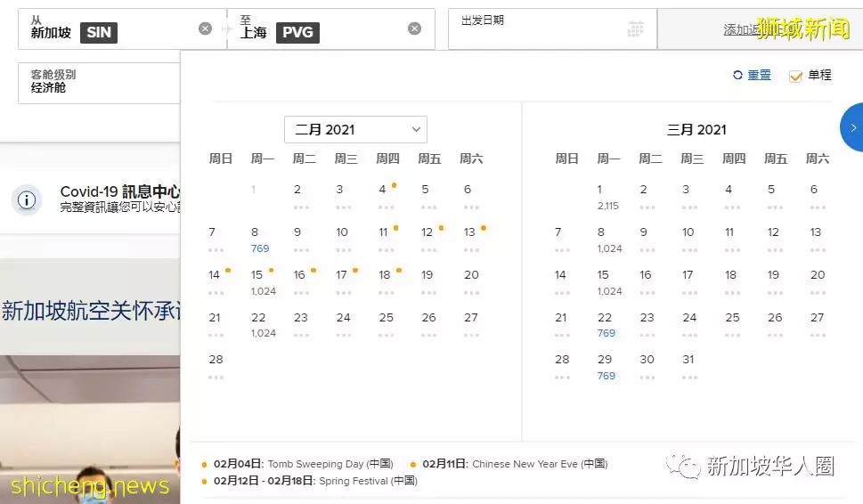Select March 8 priced 1,024
The height and width of the screenshot is (504, 863).
(608, 240)
